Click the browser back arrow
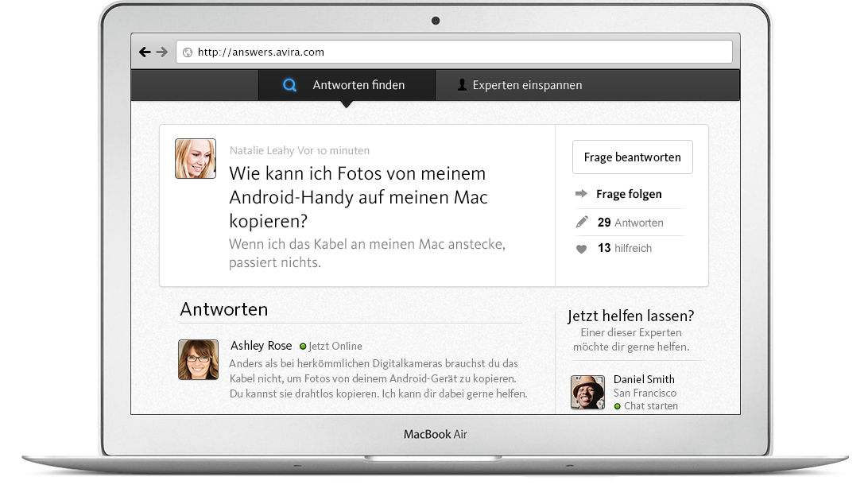868x500 pixels. tap(145, 52)
